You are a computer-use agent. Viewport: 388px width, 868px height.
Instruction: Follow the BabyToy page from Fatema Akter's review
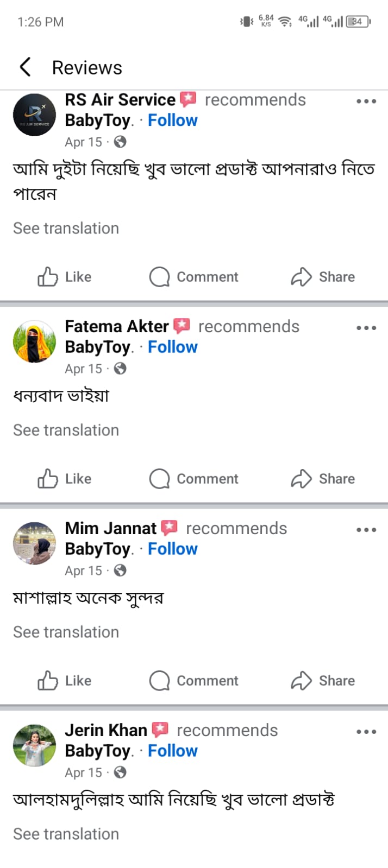pos(172,347)
